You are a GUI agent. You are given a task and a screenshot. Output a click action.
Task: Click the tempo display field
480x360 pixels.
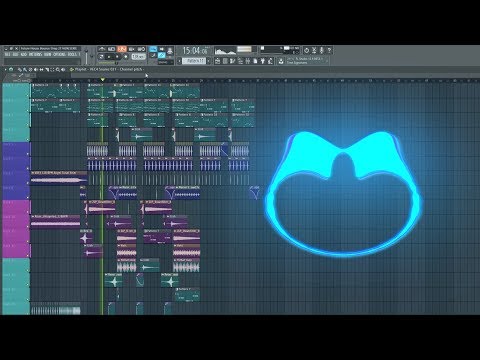pyautogui.click(x=138, y=56)
